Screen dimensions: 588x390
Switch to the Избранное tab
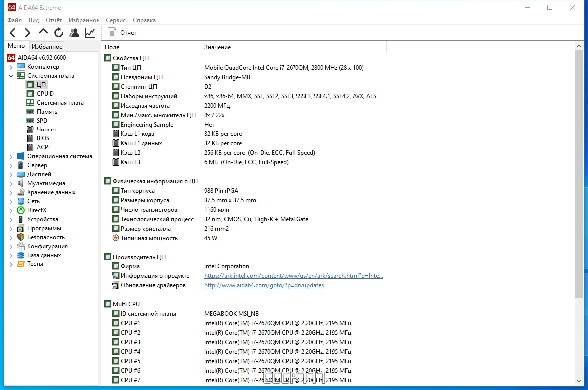click(x=47, y=46)
